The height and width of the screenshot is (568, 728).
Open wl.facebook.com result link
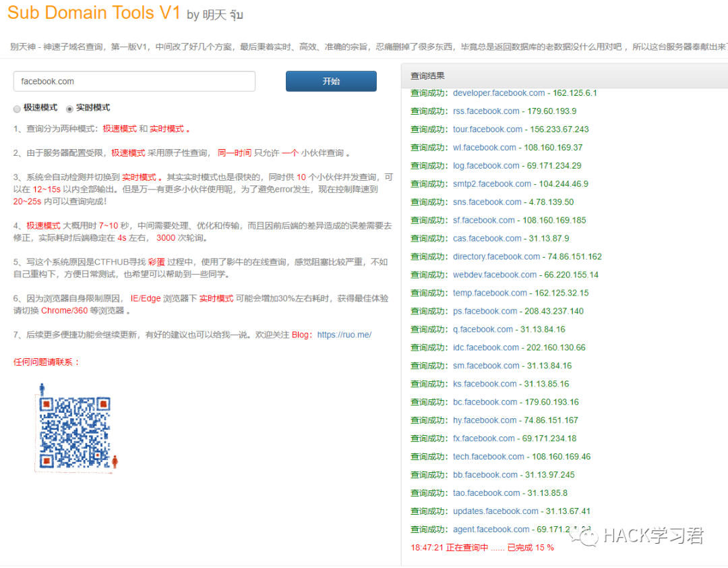[x=484, y=147]
